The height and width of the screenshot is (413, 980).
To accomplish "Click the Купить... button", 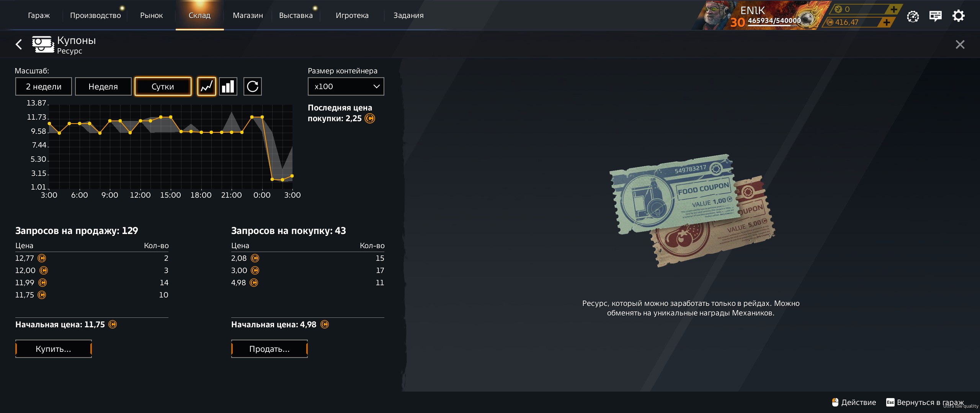I will click(54, 349).
